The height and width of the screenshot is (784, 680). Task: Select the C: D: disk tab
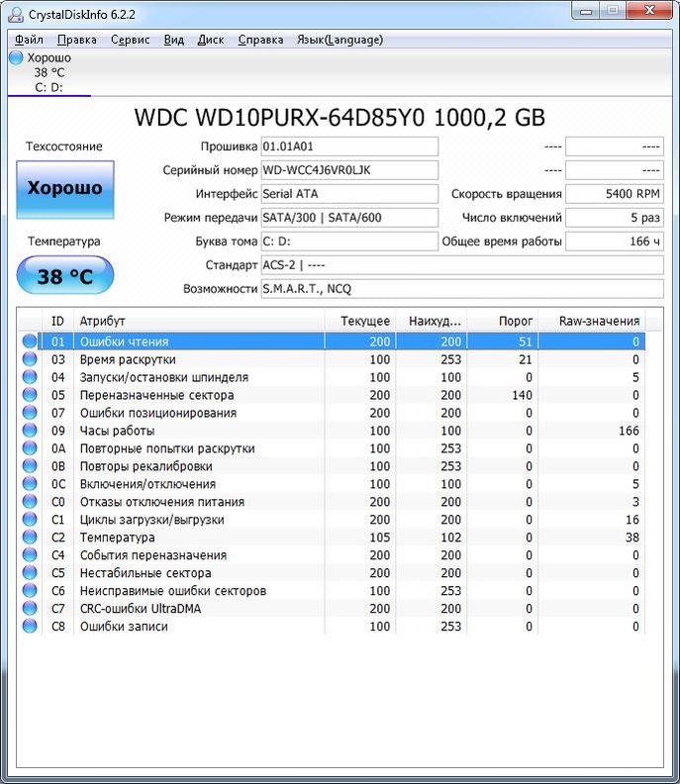click(x=49, y=72)
